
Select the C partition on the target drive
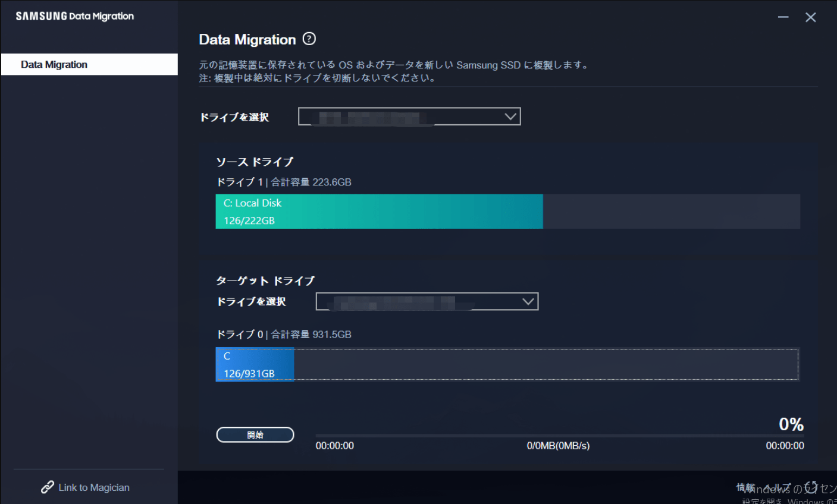click(x=255, y=364)
